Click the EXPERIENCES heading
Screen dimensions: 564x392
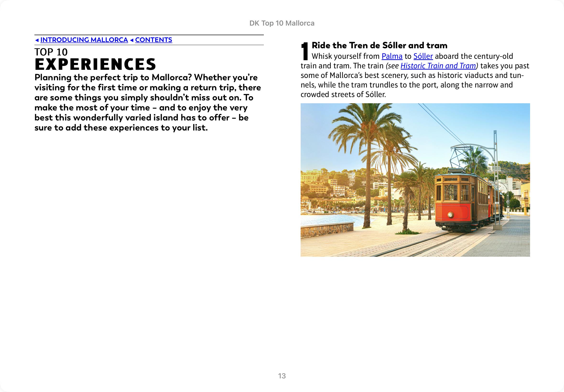(95, 64)
